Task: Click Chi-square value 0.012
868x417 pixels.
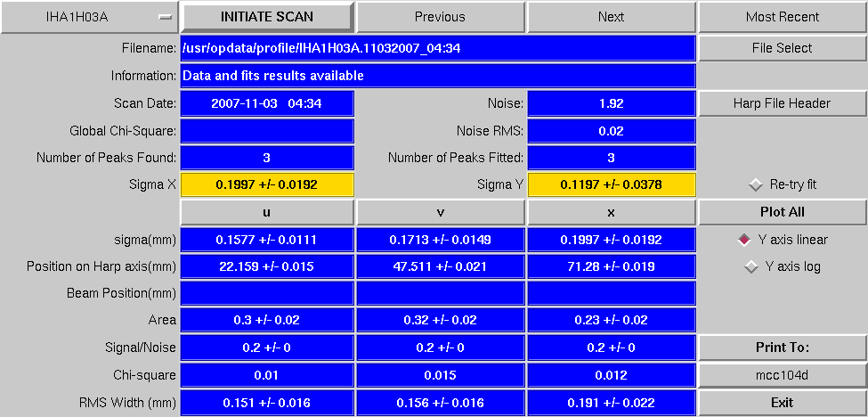Action: coord(611,375)
